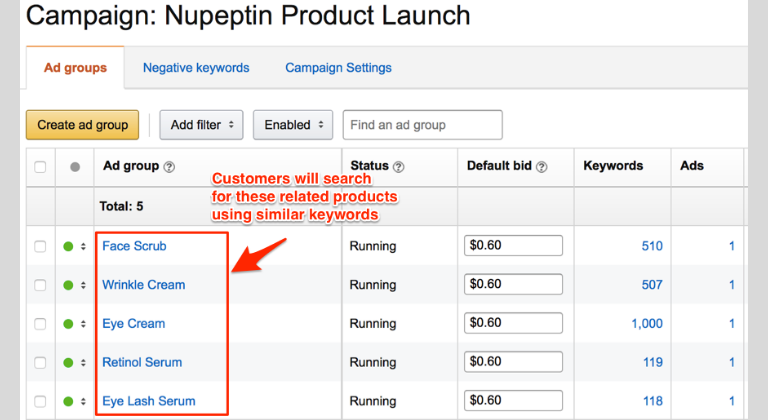The width and height of the screenshot is (768, 420).
Task: Expand the Enabled status filter dropdown
Action: pos(293,125)
